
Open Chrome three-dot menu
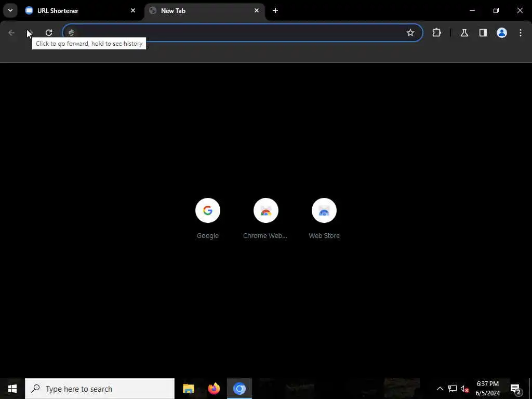521,33
